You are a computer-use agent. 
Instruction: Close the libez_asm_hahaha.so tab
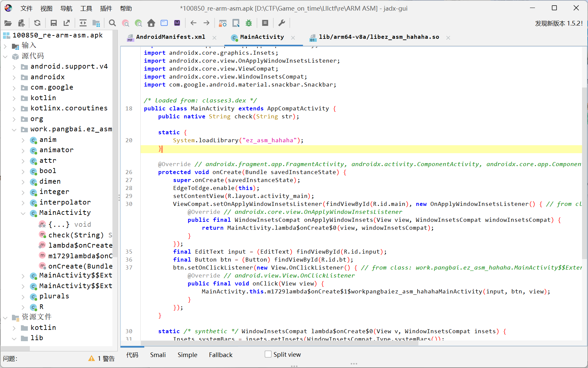pos(448,38)
